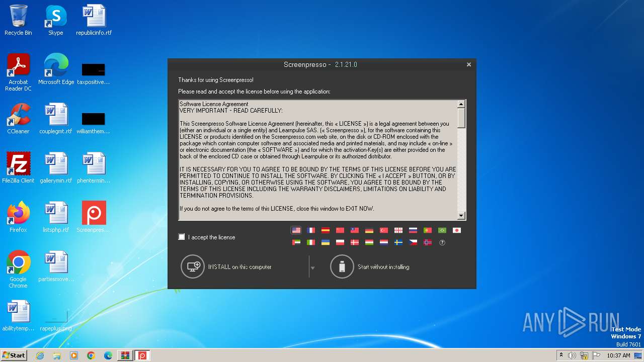The width and height of the screenshot is (644, 362).
Task: Select the Hungarian flag language
Action: 369,242
